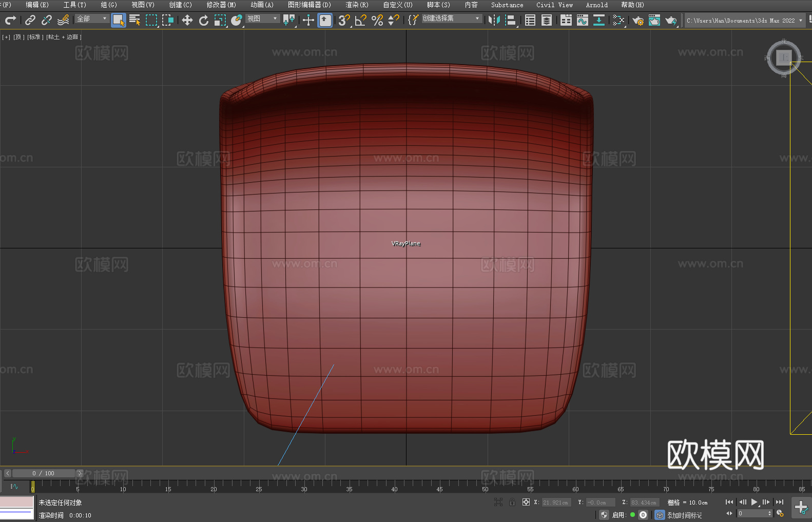Toggle Percent Snap

click(x=377, y=20)
